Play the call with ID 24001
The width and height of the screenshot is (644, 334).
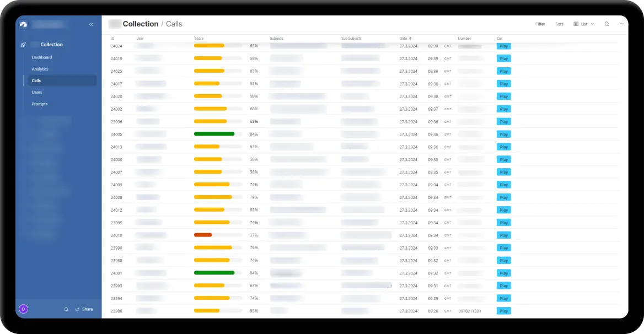(504, 273)
